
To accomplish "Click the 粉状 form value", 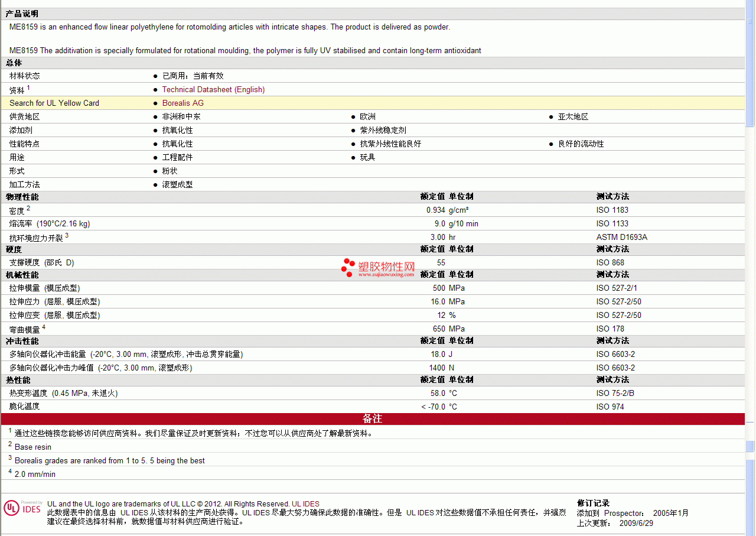I will pos(170,171).
